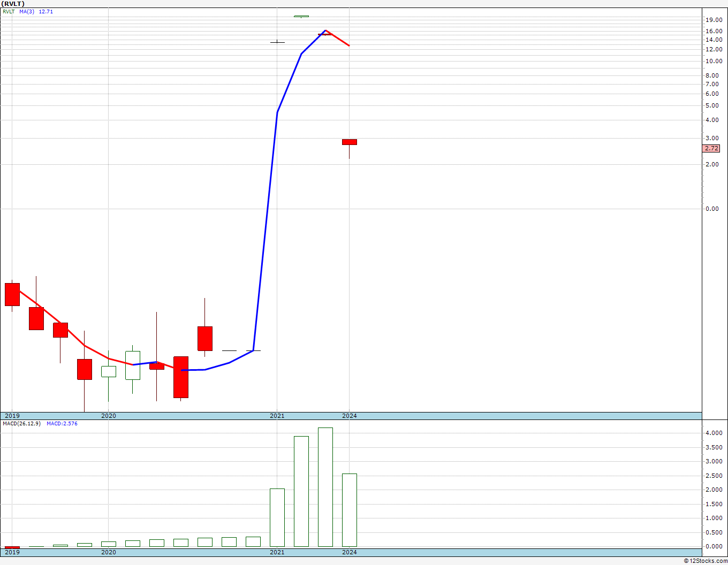
Task: Click the 5.00 price axis label
Action: pos(712,105)
